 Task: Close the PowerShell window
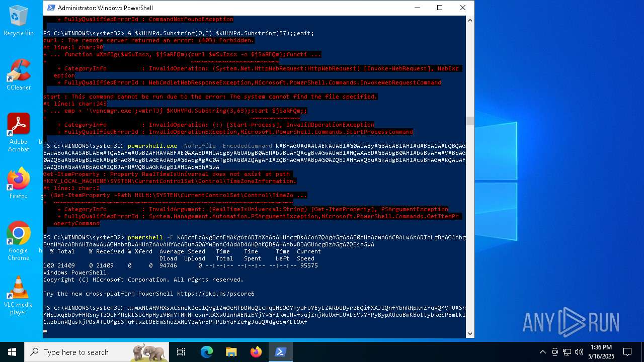point(463,8)
